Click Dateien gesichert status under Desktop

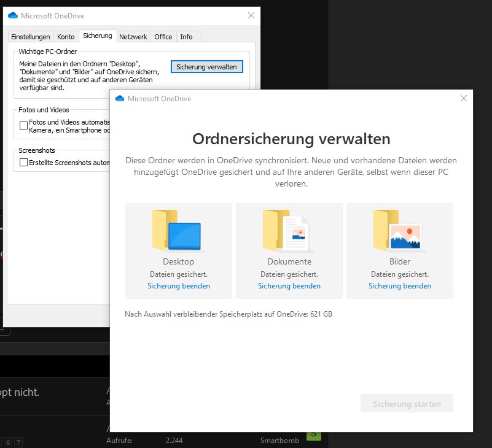click(x=179, y=274)
